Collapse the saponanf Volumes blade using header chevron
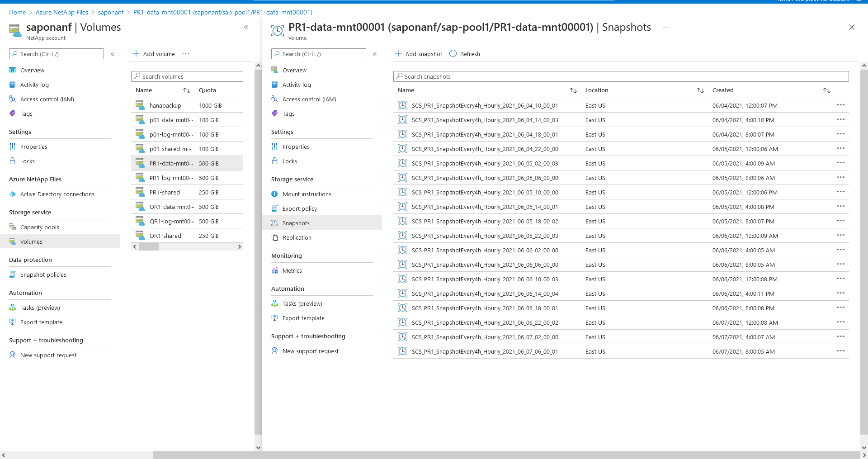This screenshot has height=459, width=868. [246, 27]
